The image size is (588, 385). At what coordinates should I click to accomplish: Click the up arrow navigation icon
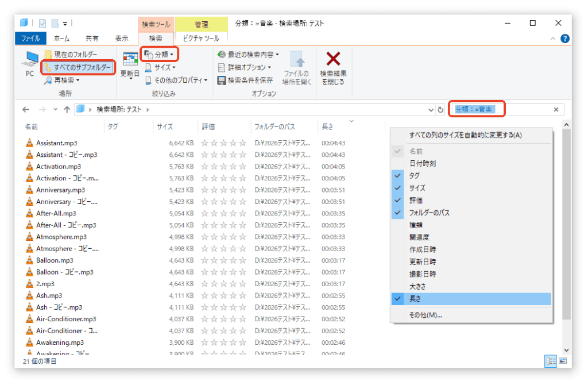tap(67, 109)
